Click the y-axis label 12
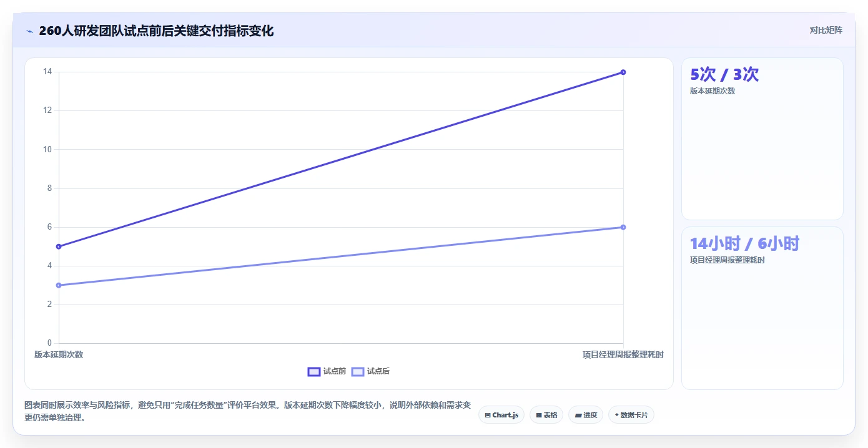Image resolution: width=868 pixels, height=448 pixels. (47, 110)
